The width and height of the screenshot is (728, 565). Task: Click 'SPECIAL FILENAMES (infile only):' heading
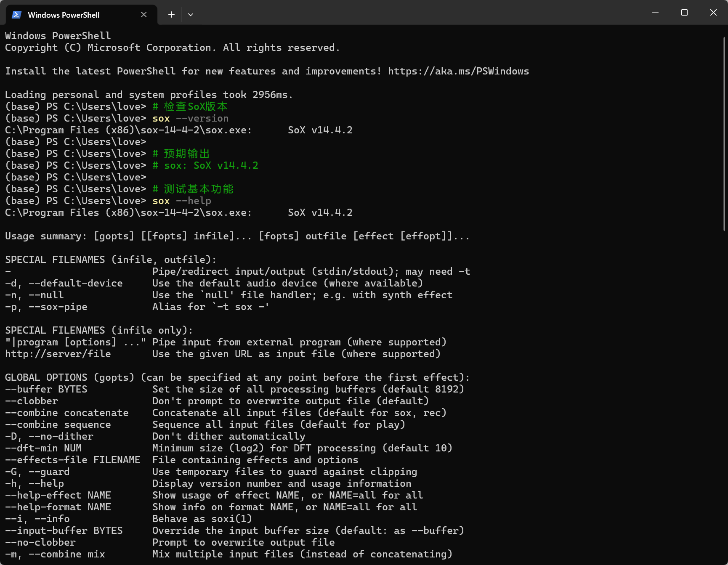99,330
